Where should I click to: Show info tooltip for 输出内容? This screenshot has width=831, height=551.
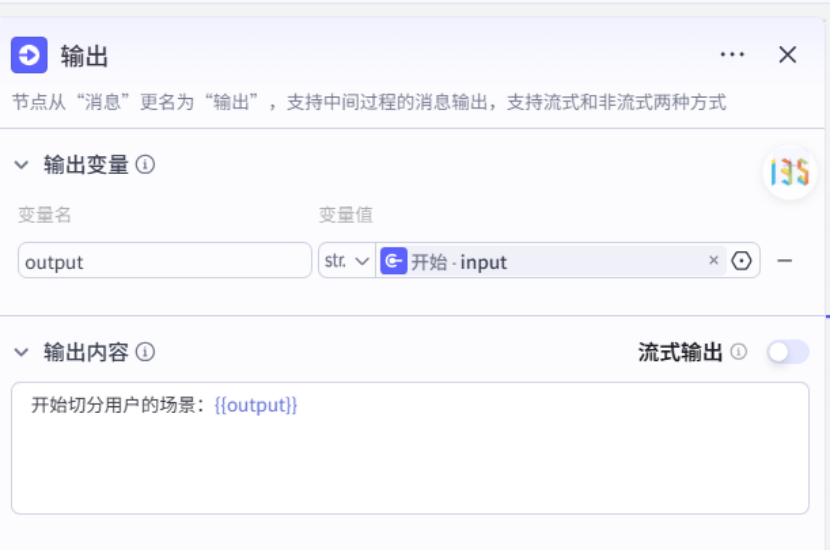click(x=145, y=352)
